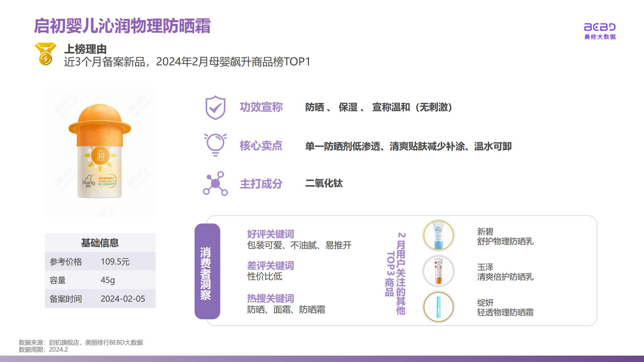Select the 新碧 sunscreen thumbnail

[438, 235]
